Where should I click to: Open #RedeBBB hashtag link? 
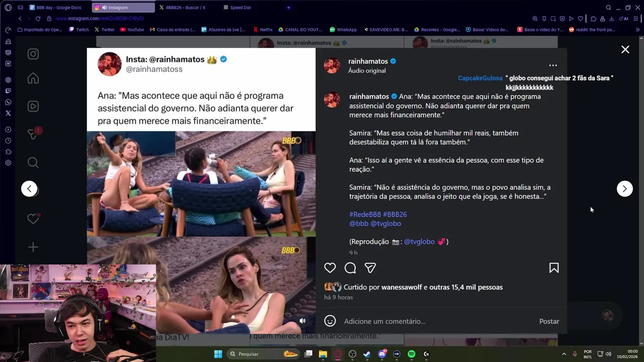pyautogui.click(x=365, y=214)
